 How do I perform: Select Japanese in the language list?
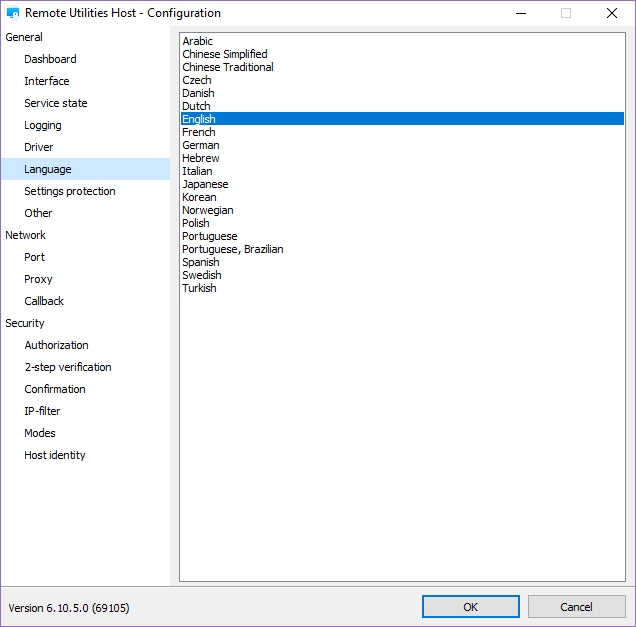coord(205,184)
